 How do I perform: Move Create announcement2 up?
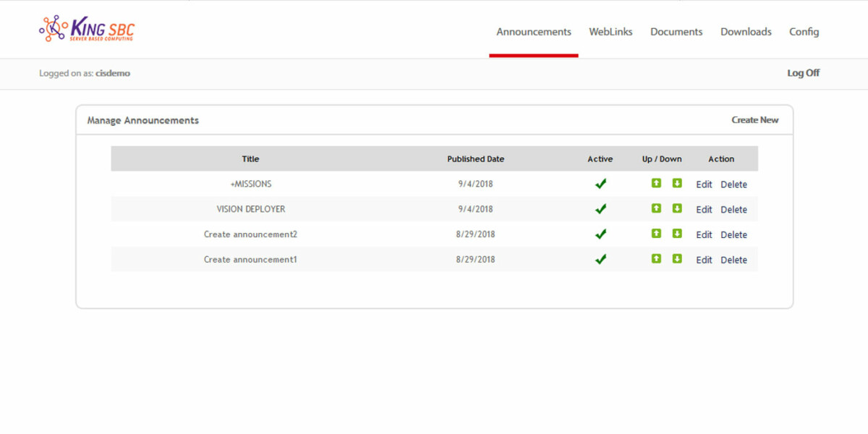(656, 234)
